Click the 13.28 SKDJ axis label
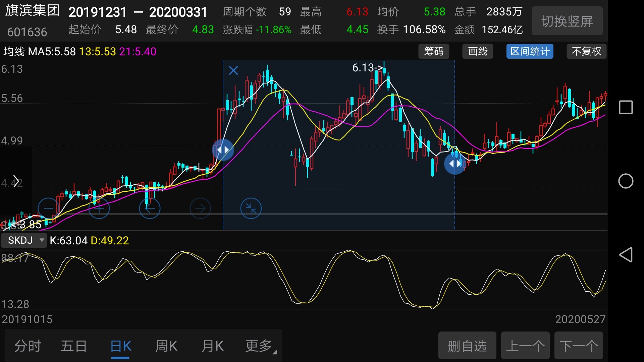 click(15, 304)
